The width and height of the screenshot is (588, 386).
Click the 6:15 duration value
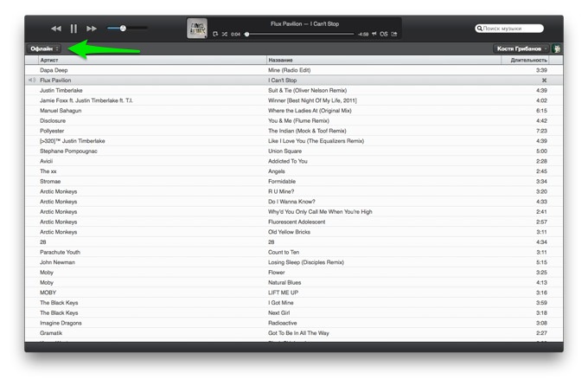pyautogui.click(x=541, y=111)
